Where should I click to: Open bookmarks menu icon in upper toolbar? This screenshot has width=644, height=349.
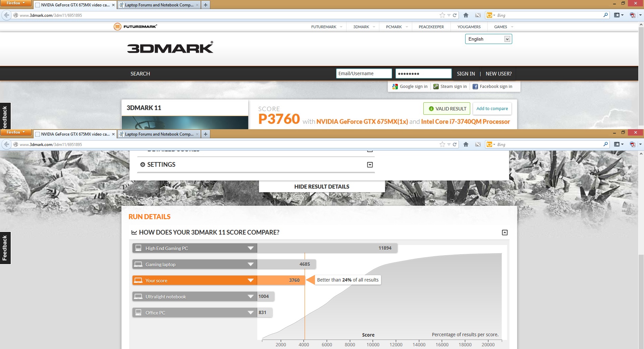coord(619,15)
